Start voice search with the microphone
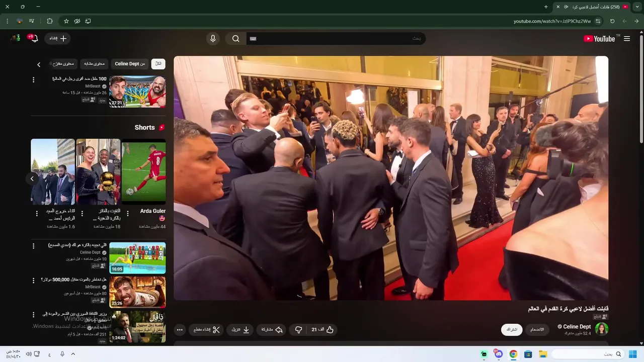The height and width of the screenshot is (362, 644). tap(213, 39)
